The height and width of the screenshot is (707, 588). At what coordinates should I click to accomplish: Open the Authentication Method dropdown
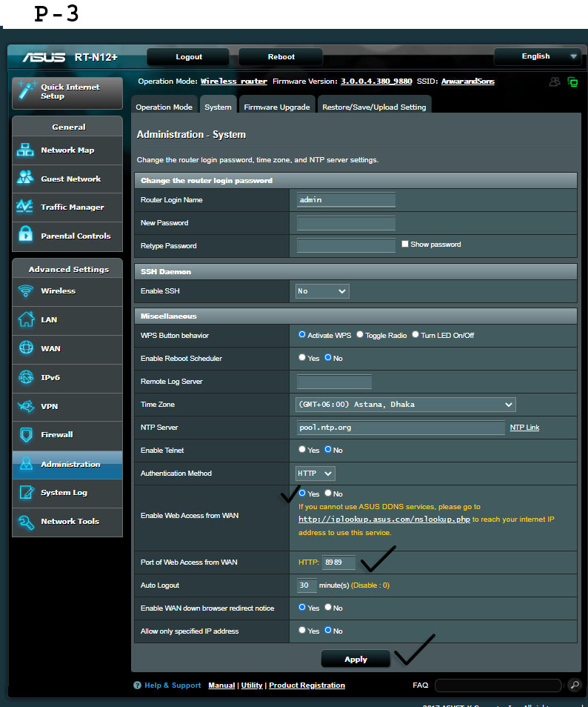(315, 473)
